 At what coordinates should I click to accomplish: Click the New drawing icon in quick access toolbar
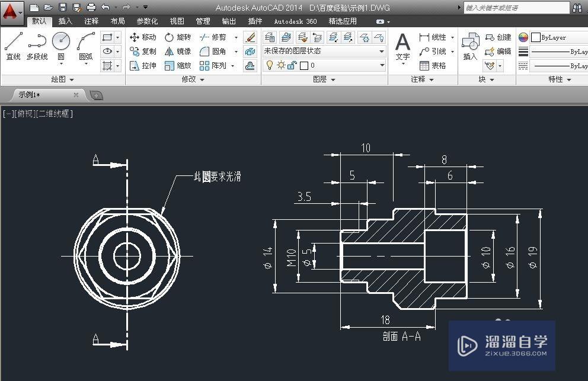(34, 7)
